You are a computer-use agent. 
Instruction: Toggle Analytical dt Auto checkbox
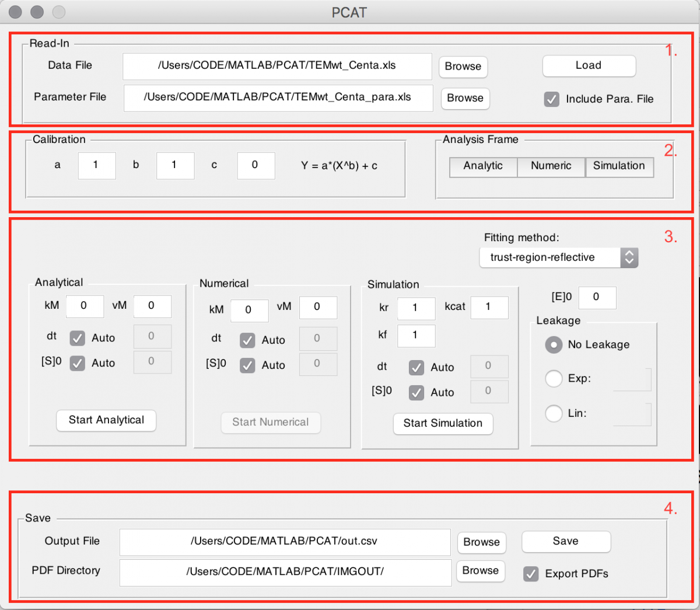(78, 338)
